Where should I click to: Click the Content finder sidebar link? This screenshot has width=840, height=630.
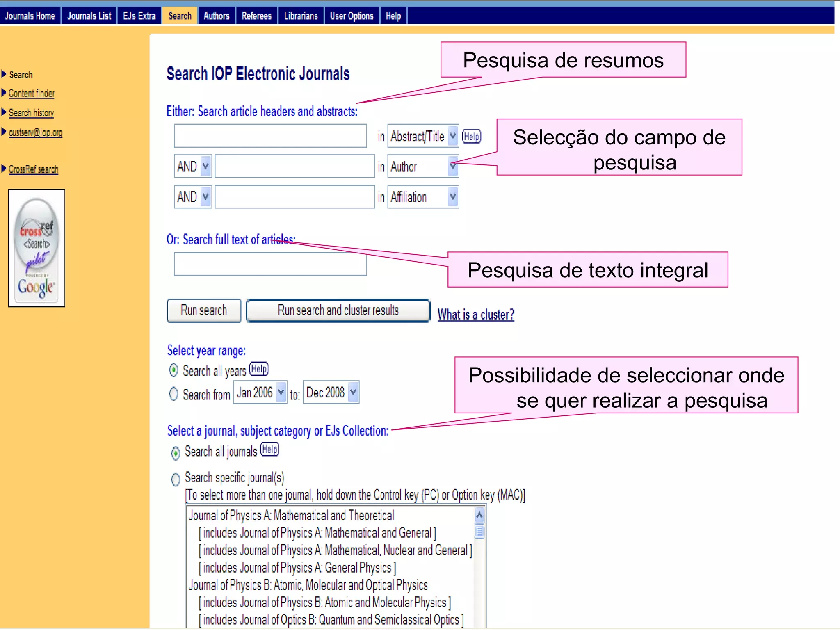click(x=32, y=94)
